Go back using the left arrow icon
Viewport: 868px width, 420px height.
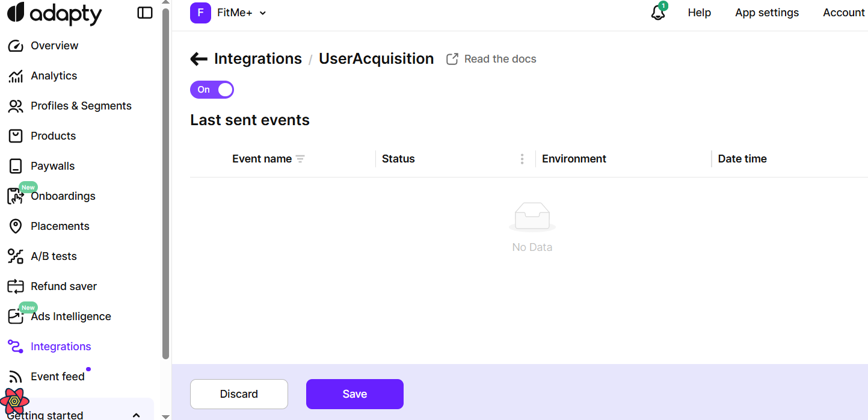point(199,59)
